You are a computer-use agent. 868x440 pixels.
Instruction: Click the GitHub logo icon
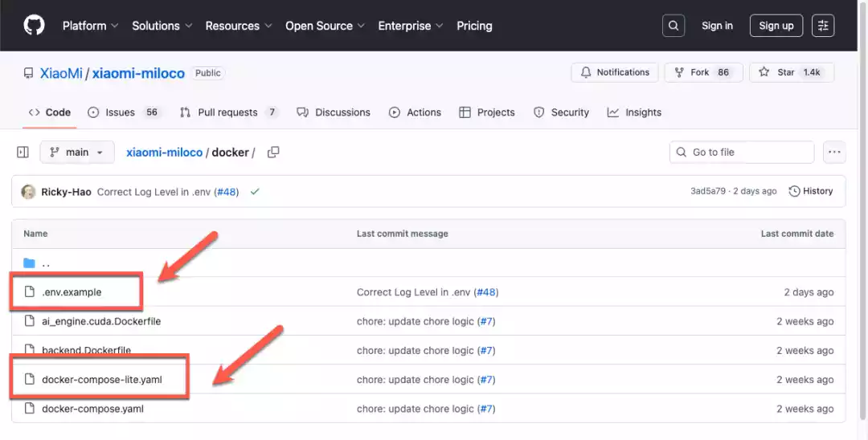click(34, 26)
